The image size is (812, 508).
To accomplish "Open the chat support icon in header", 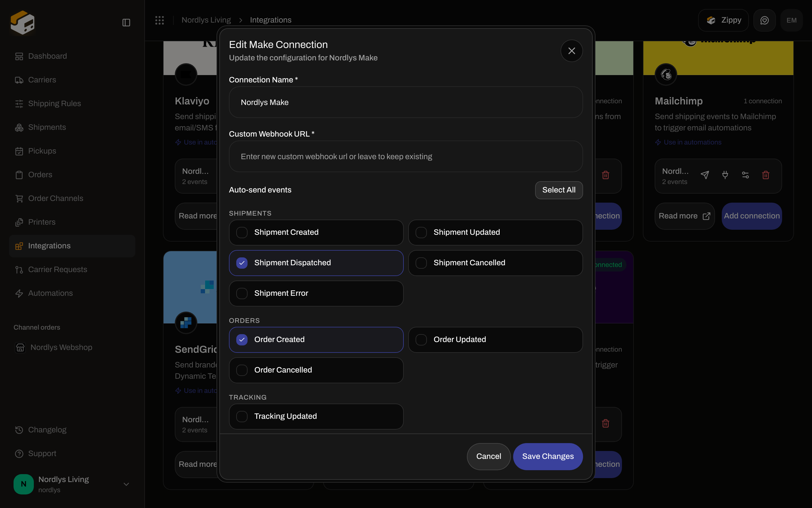I will click(764, 20).
